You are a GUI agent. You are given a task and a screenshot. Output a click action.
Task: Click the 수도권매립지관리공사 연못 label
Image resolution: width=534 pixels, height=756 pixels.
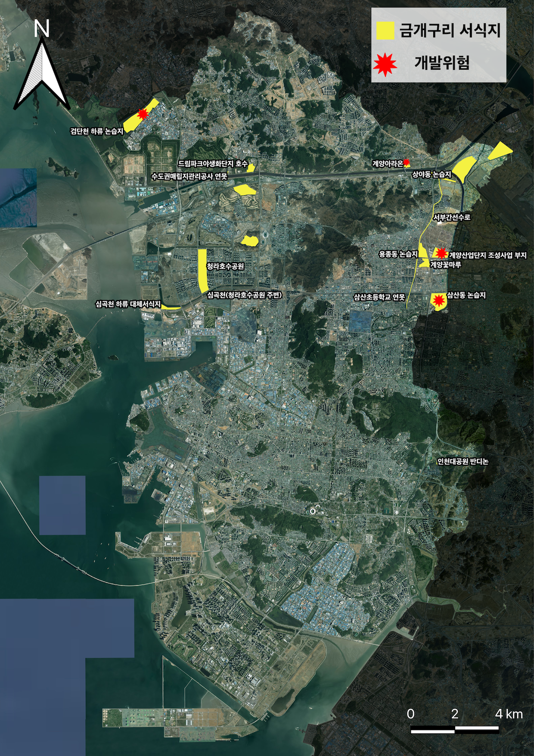tap(189, 176)
